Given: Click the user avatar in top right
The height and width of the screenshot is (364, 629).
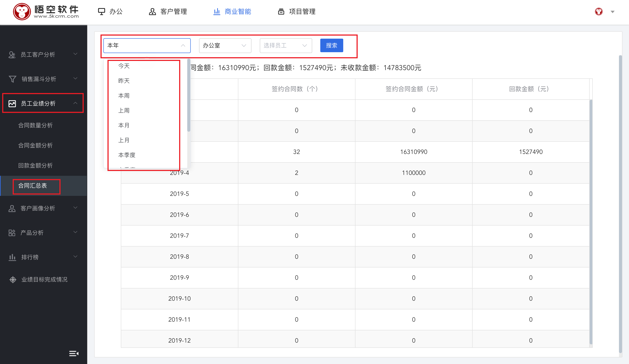Looking at the screenshot, I should point(599,12).
